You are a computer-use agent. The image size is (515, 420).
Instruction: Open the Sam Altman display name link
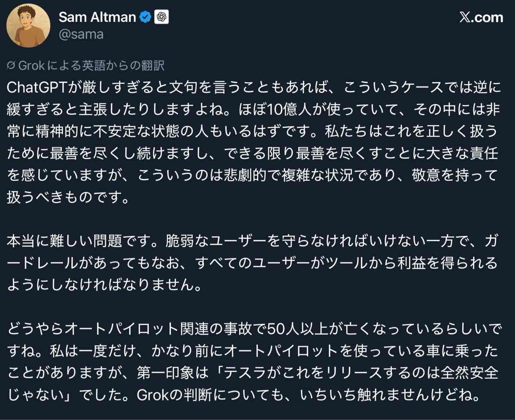coord(97,17)
